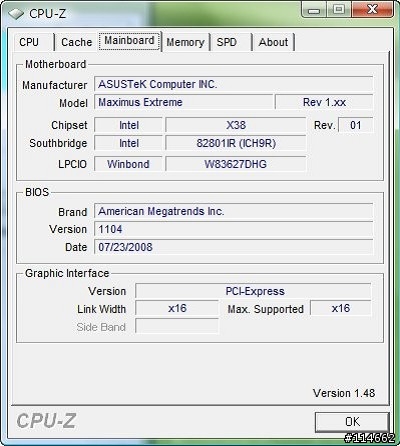Image resolution: width=400 pixels, height=446 pixels.
Task: Select the PCI-Express graphic interface version
Action: point(253,291)
